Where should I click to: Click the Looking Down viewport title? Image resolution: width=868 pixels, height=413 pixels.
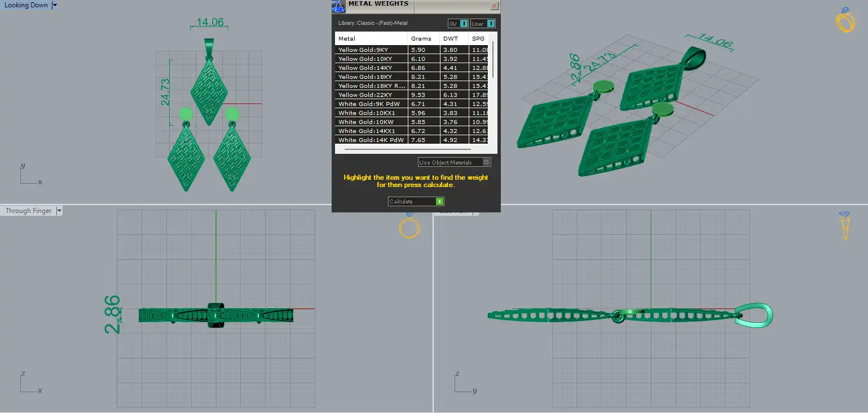click(x=26, y=5)
